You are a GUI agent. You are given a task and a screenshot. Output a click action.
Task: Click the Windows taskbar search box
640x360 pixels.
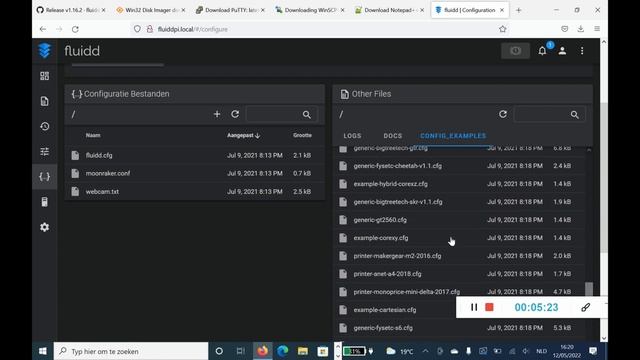click(131, 351)
